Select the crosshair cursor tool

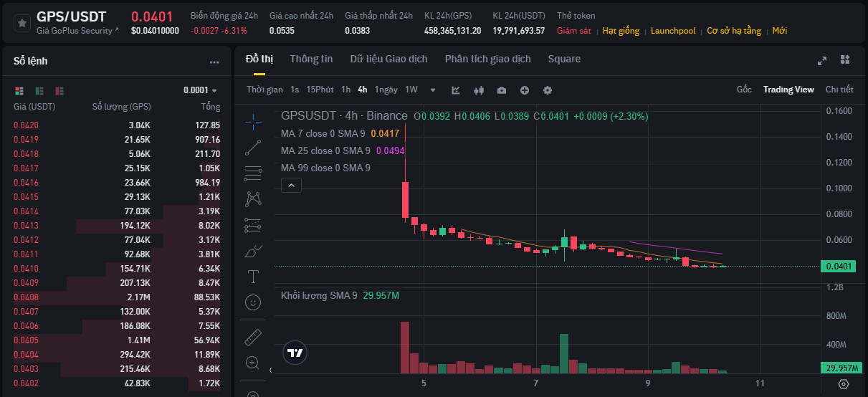253,122
